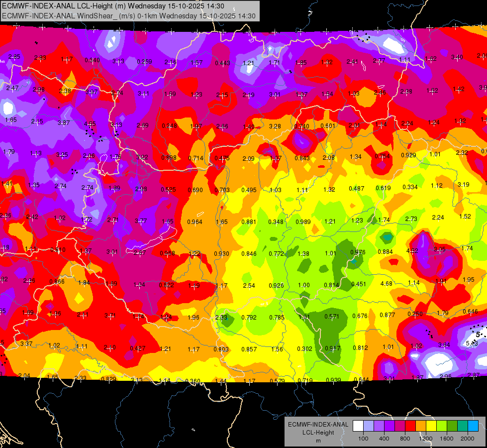Select grid number 2.54
This screenshot has width=487, height=448.
click(x=249, y=285)
